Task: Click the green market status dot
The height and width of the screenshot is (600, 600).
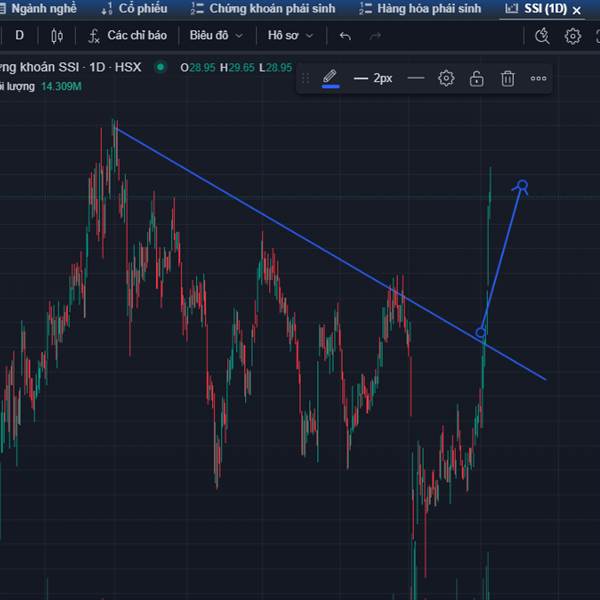Action: click(x=160, y=67)
